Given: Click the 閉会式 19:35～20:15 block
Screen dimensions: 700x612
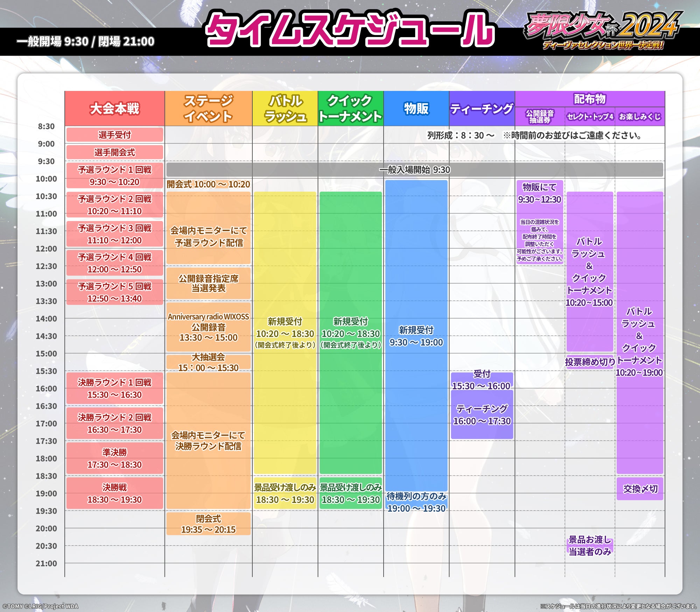Looking at the screenshot, I should point(208,524).
